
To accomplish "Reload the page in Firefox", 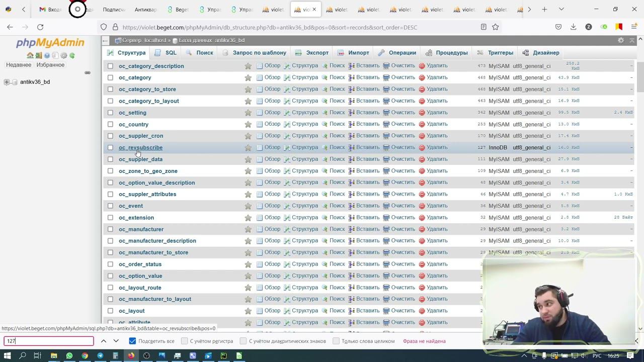I will click(x=40, y=27).
